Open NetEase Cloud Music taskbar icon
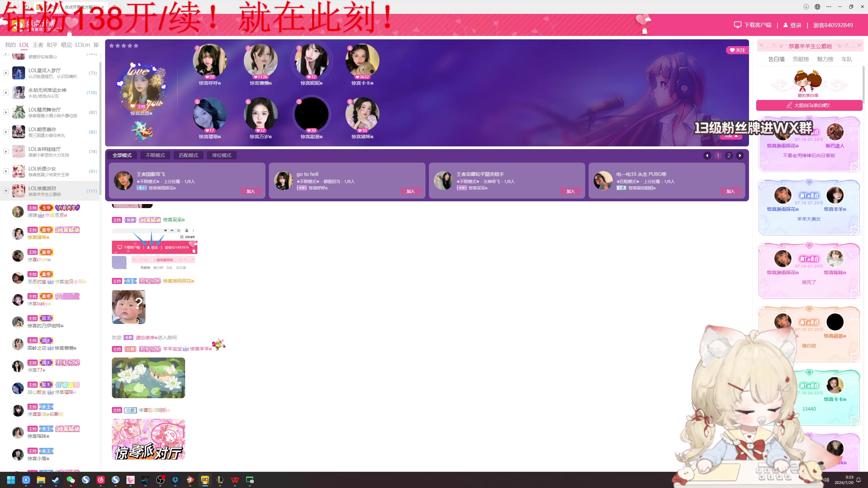The image size is (868, 488). pyautogui.click(x=101, y=480)
